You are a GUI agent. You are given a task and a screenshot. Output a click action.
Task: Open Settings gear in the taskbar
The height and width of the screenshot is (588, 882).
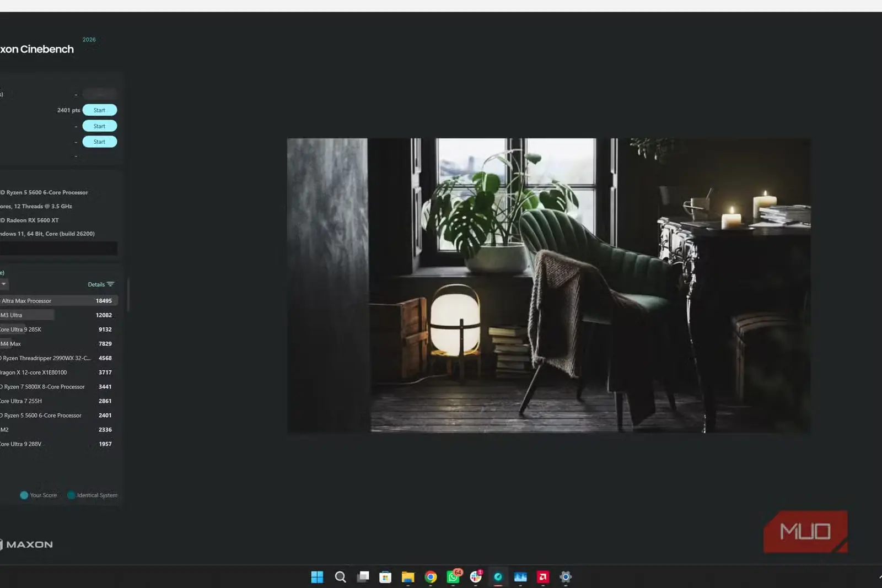[566, 577]
